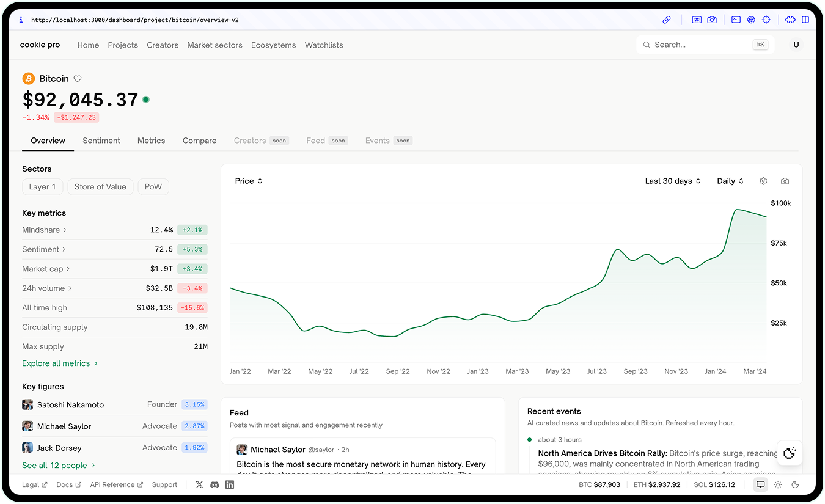Click Michael Saylor's avatar in Key figures
Image resolution: width=825 pixels, height=504 pixels.
pyautogui.click(x=28, y=426)
